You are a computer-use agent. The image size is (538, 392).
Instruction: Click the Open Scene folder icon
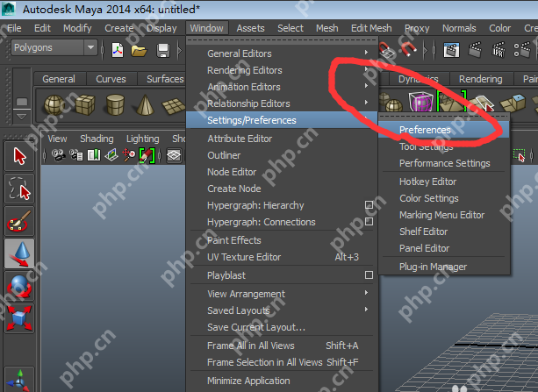tap(139, 51)
